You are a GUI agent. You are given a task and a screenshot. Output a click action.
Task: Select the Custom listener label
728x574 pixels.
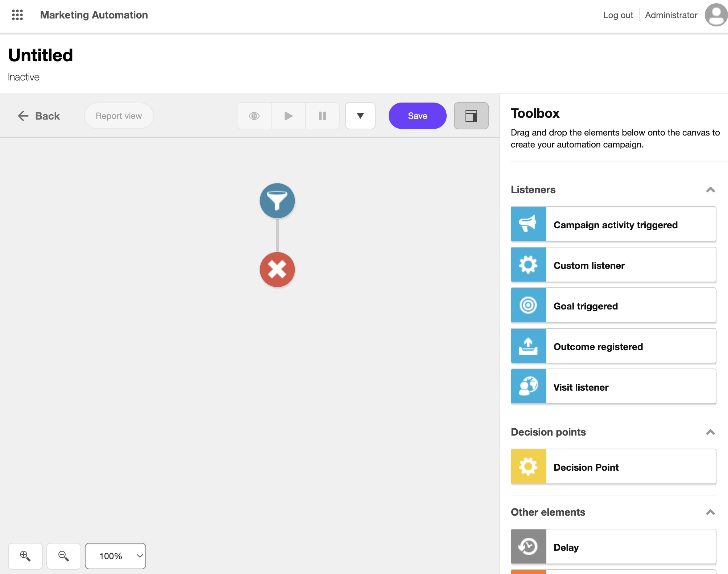(589, 266)
